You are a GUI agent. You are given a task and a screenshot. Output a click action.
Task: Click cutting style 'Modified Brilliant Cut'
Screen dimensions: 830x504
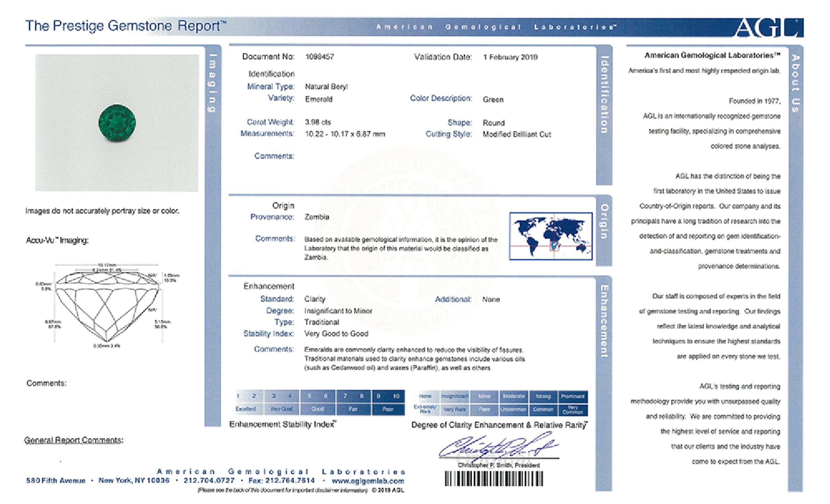[517, 134]
